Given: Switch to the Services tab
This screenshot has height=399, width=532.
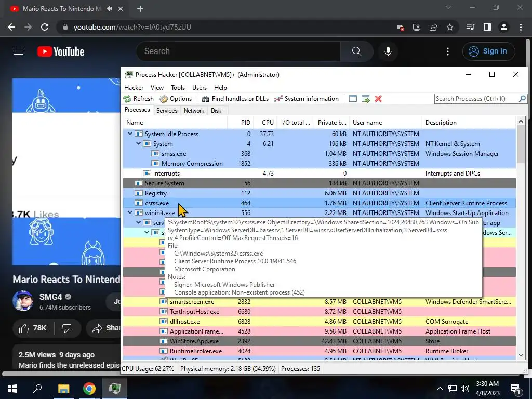Looking at the screenshot, I should point(167,111).
